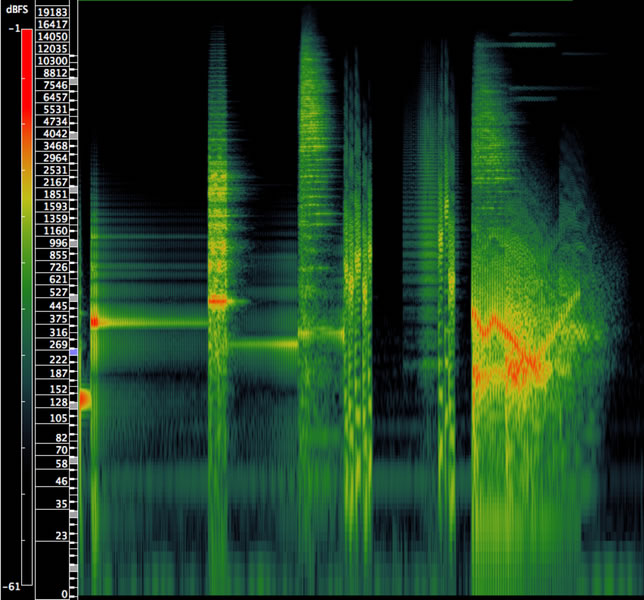
Task: Click the 0 Hz label at scale bottom
Action: [x=64, y=594]
